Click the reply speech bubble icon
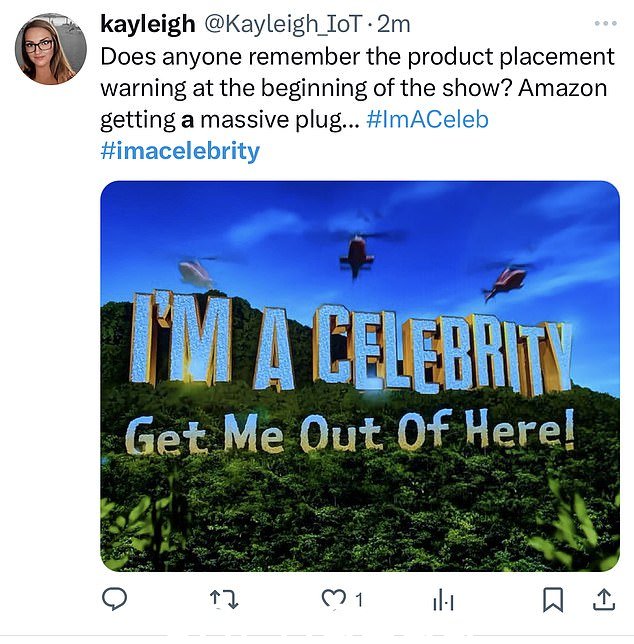634x644 pixels. coord(115,599)
